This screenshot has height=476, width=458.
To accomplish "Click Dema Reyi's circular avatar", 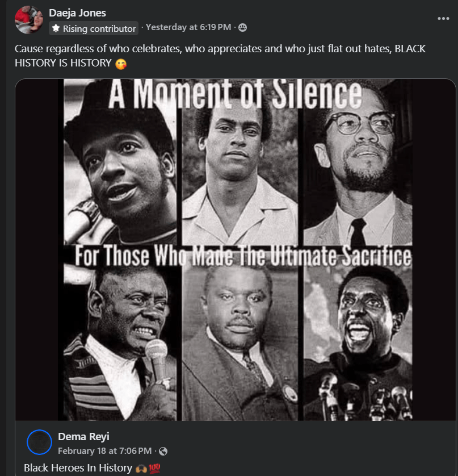I will pos(40,442).
